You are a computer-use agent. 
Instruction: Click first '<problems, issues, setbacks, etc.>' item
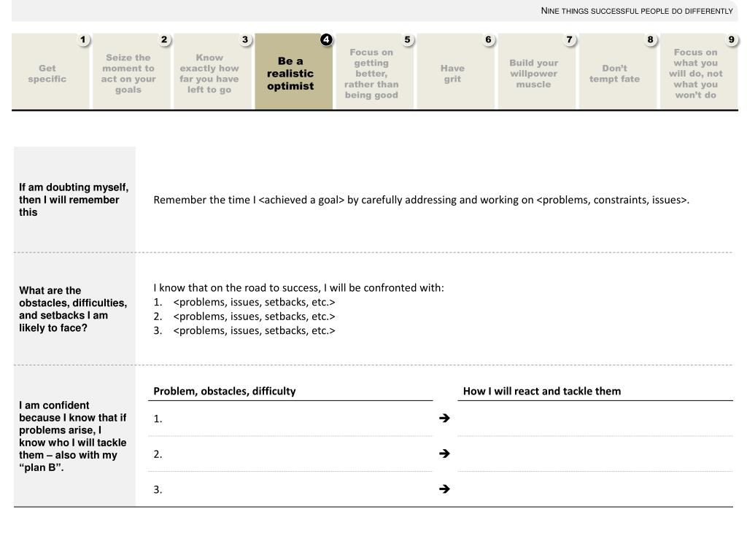pos(255,302)
